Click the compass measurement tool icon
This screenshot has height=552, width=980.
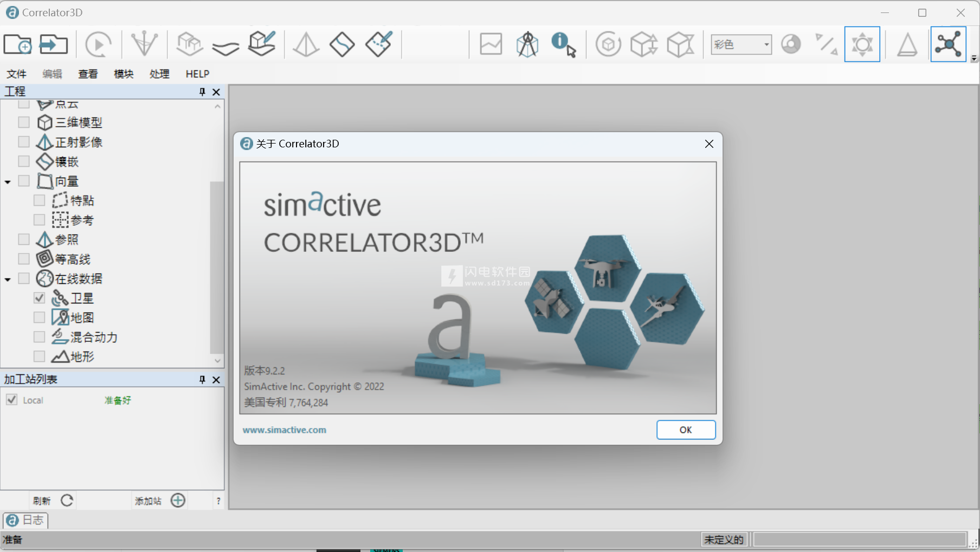tap(527, 44)
